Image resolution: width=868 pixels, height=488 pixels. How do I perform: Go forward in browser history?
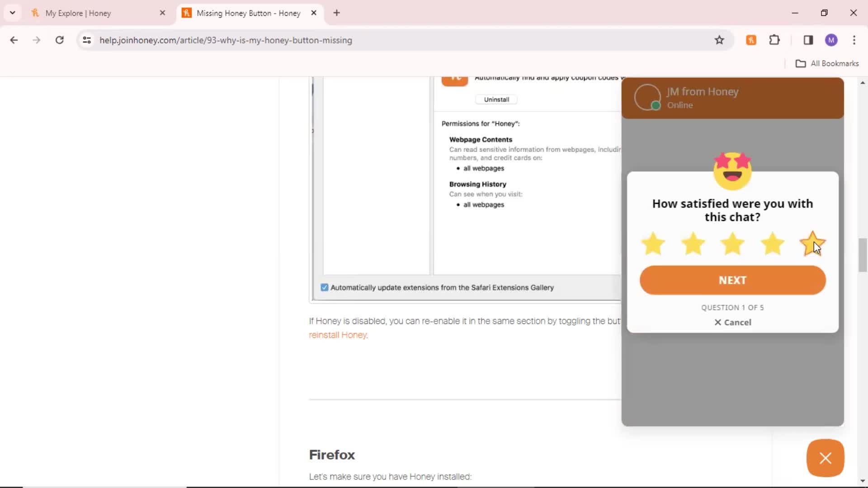37,40
